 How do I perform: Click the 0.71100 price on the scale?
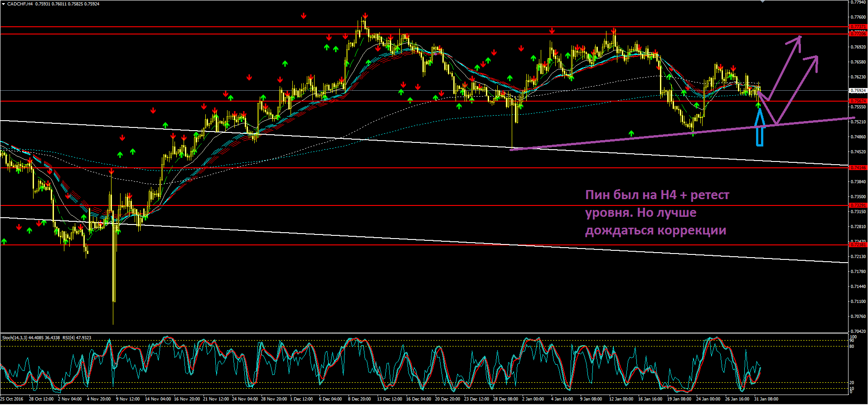pyautogui.click(x=858, y=302)
